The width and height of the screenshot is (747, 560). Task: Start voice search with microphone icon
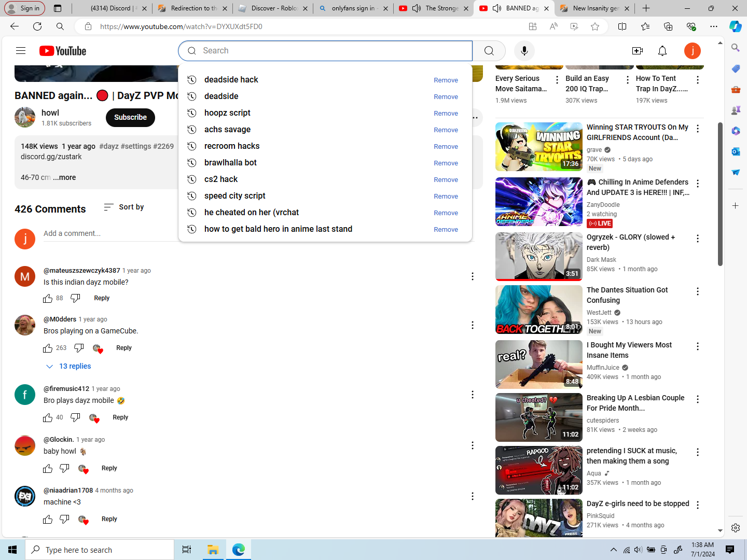click(x=524, y=51)
